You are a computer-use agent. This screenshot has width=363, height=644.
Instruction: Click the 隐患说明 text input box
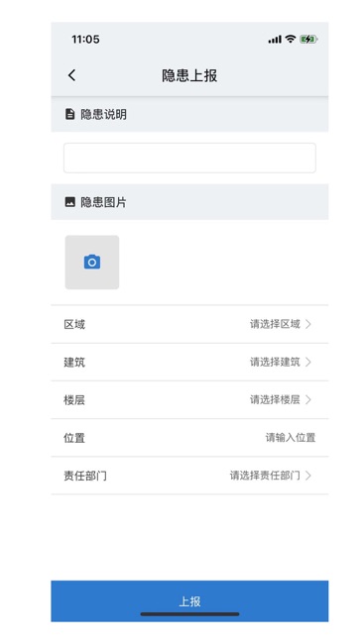click(x=189, y=158)
